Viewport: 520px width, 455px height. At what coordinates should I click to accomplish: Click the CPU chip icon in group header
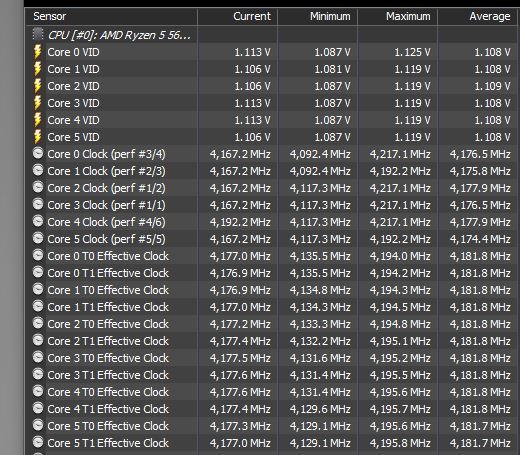click(38, 34)
